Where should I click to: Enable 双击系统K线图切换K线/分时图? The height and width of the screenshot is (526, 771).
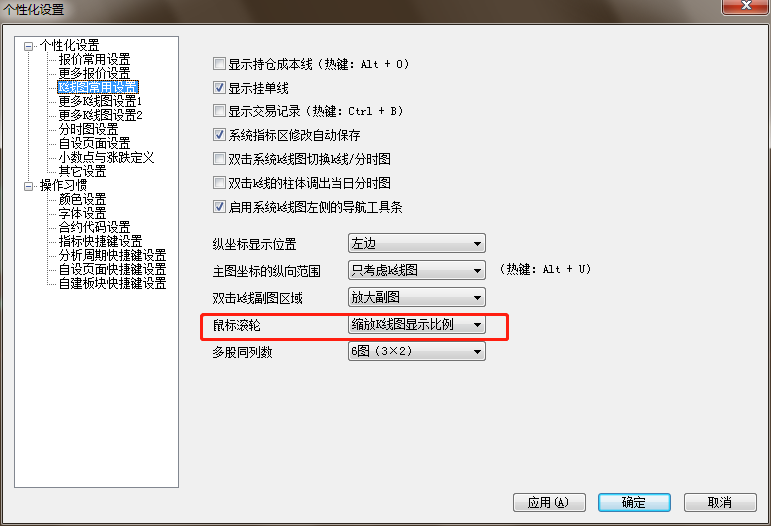pyautogui.click(x=219, y=159)
